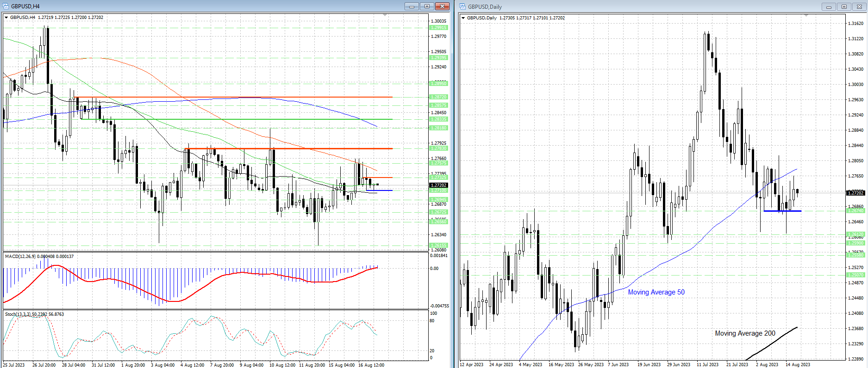
Task: Close the GBPUSD,H4 chart window
Action: coord(442,6)
